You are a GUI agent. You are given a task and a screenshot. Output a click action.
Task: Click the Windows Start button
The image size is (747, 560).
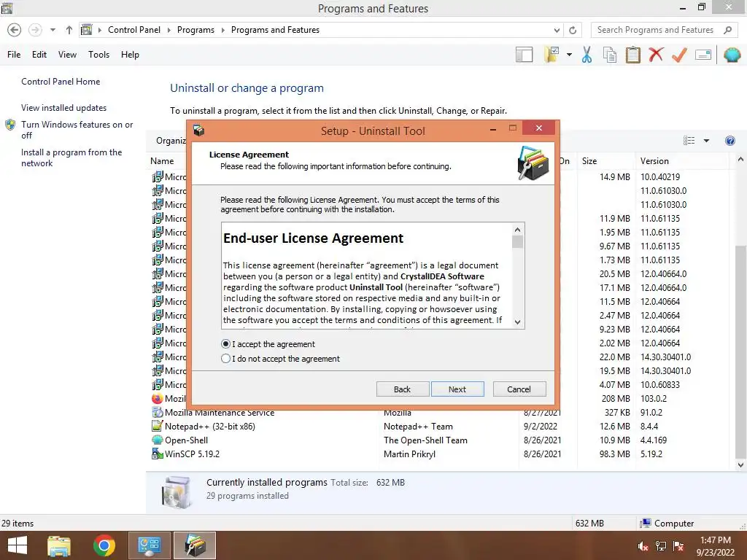[x=18, y=545]
